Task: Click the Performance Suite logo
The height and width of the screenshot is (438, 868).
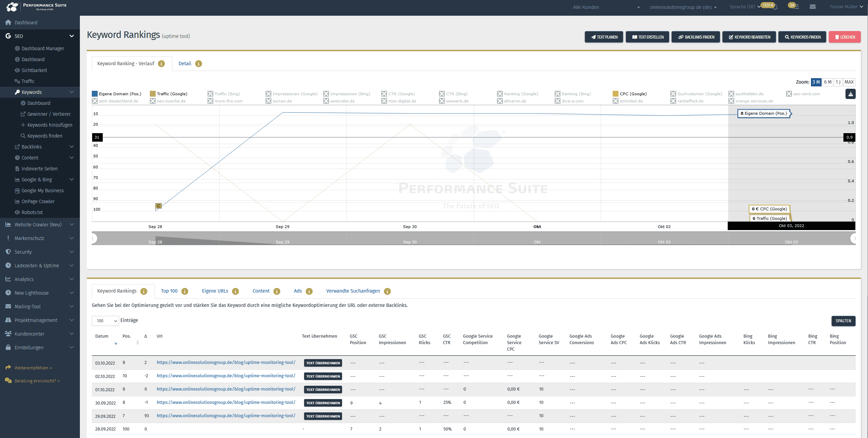Action: click(x=36, y=7)
